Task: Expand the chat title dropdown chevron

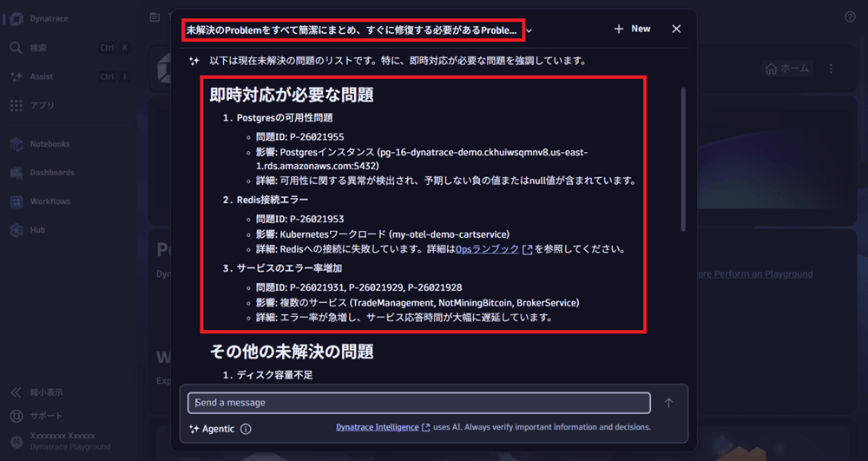Action: [529, 30]
